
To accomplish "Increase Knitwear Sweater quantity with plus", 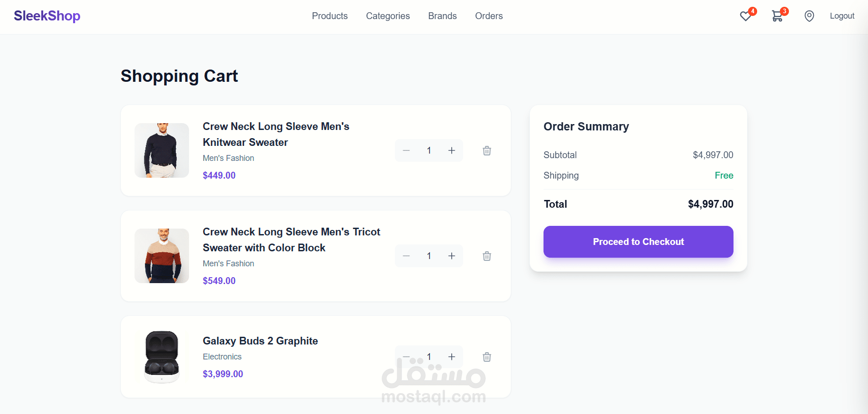I will point(452,150).
